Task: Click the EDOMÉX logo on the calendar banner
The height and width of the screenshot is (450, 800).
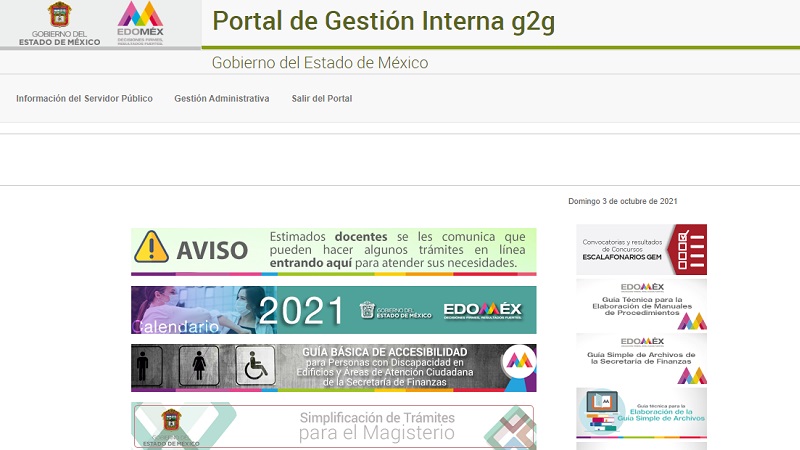Action: (x=482, y=310)
